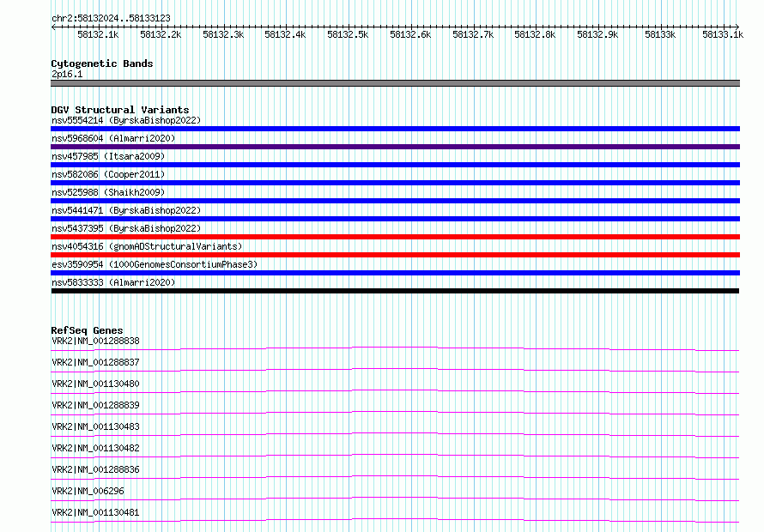The width and height of the screenshot is (764, 532).
Task: Open nsv5554214 (ByrskaBishop2022) variant label
Action: tap(126, 120)
